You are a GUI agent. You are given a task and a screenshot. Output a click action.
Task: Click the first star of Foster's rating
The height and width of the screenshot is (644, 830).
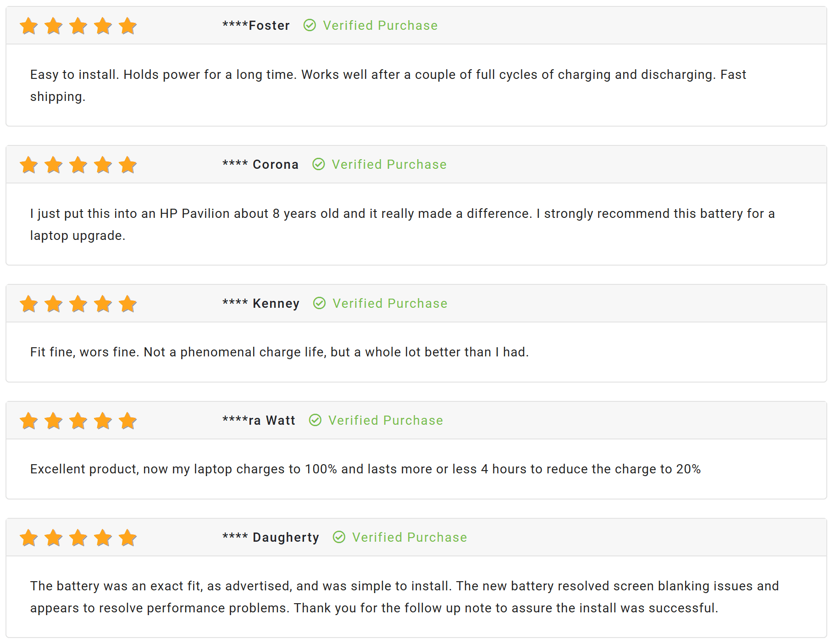[29, 26]
